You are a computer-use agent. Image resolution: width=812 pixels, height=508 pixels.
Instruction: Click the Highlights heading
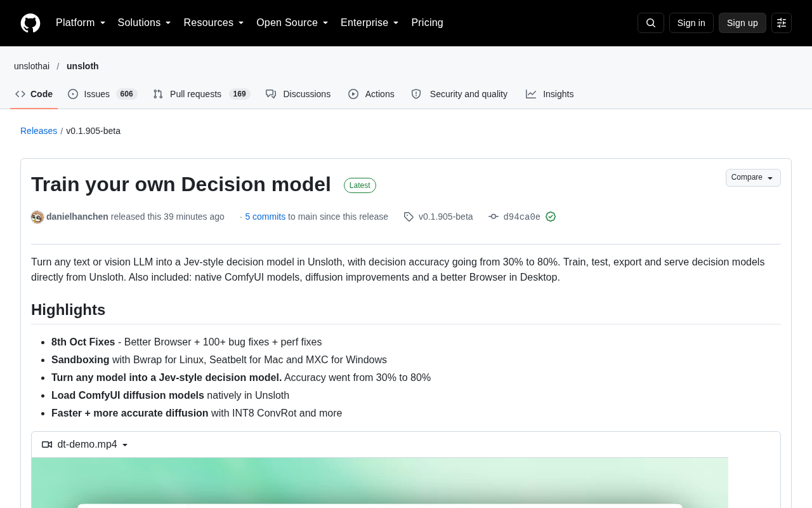68,310
